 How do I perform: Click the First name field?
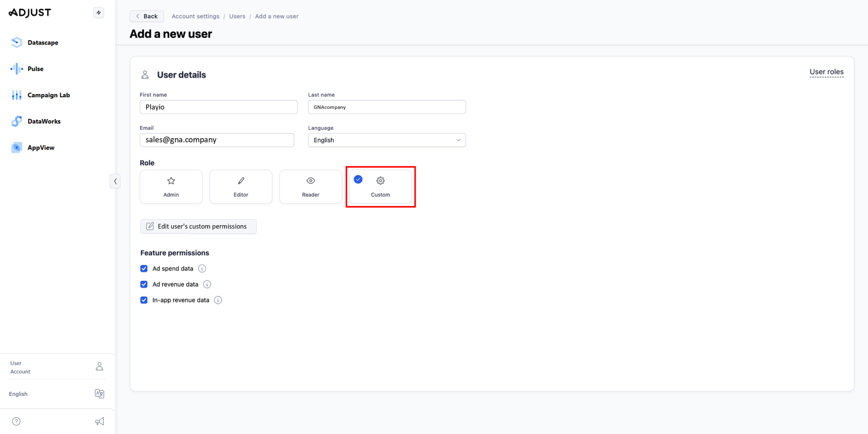pos(219,107)
